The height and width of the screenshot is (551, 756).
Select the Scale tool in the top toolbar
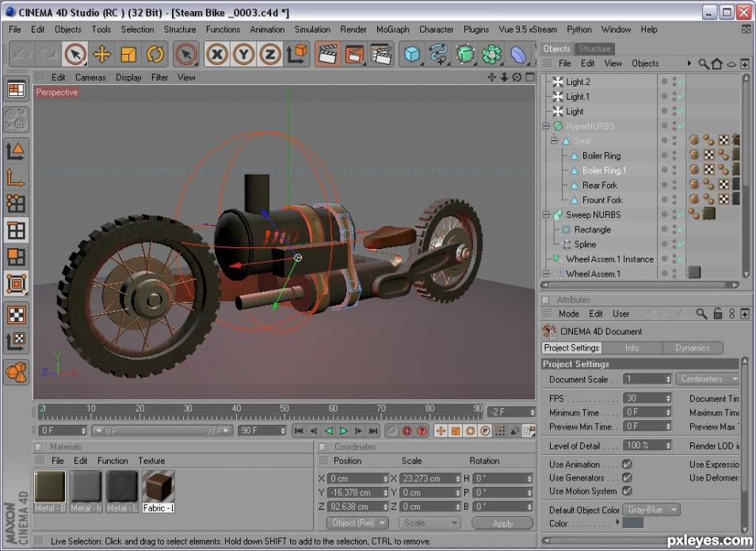tap(128, 54)
